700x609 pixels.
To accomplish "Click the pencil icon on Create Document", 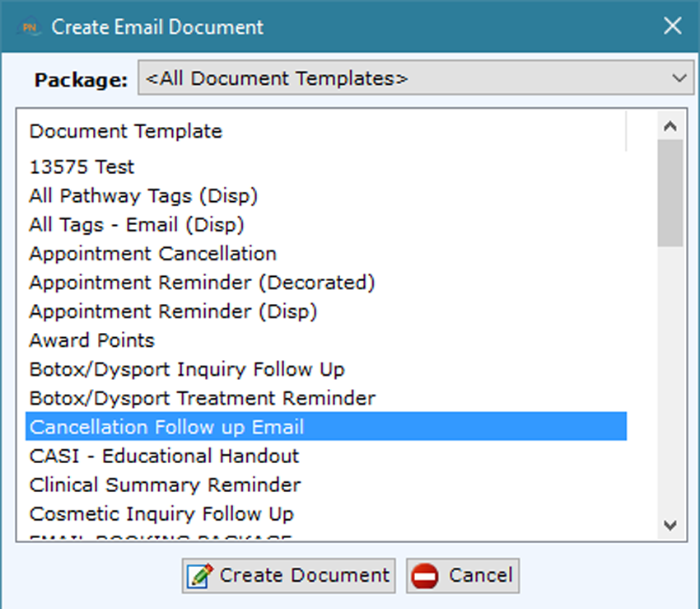I will tap(199, 575).
